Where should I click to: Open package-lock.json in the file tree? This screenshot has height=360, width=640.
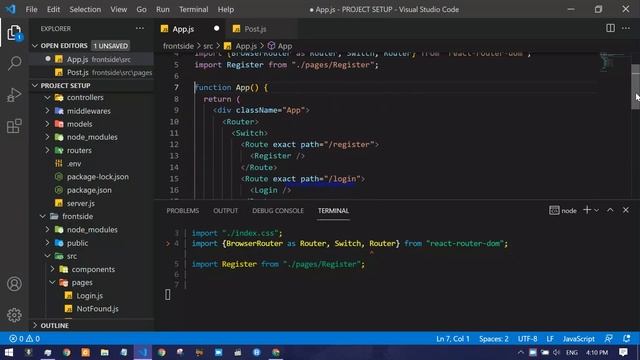(x=97, y=177)
